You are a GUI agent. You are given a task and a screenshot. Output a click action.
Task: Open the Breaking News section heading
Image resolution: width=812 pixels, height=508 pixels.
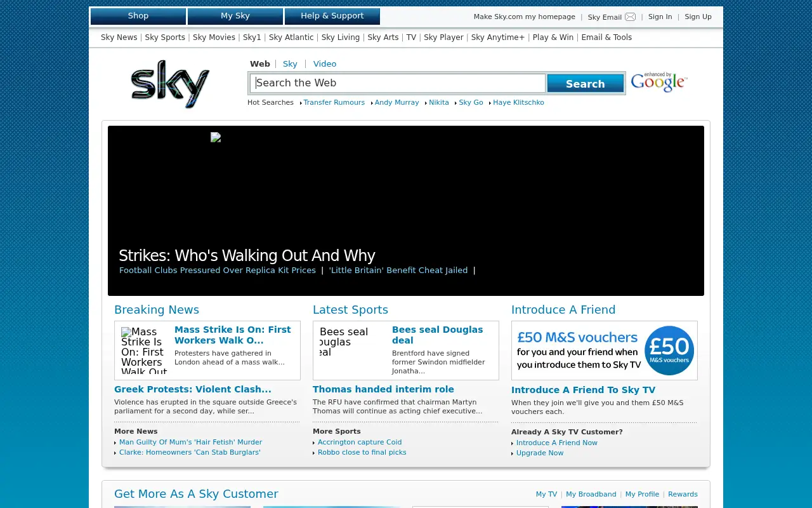coord(157,310)
